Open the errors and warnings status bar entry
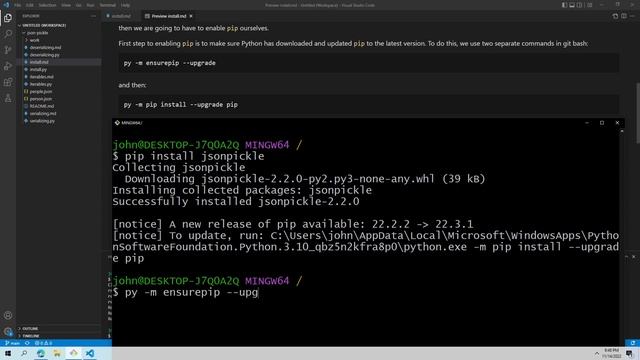Screen dimensions: 640x360 click(x=43, y=343)
